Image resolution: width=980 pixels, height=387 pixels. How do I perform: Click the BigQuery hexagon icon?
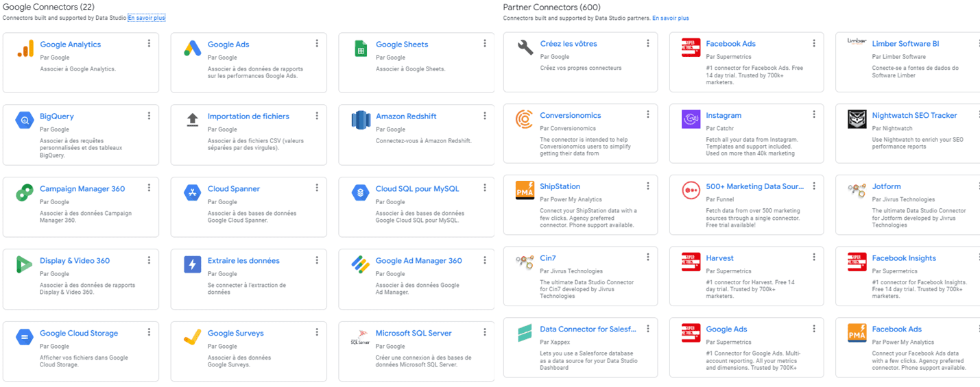(x=25, y=121)
